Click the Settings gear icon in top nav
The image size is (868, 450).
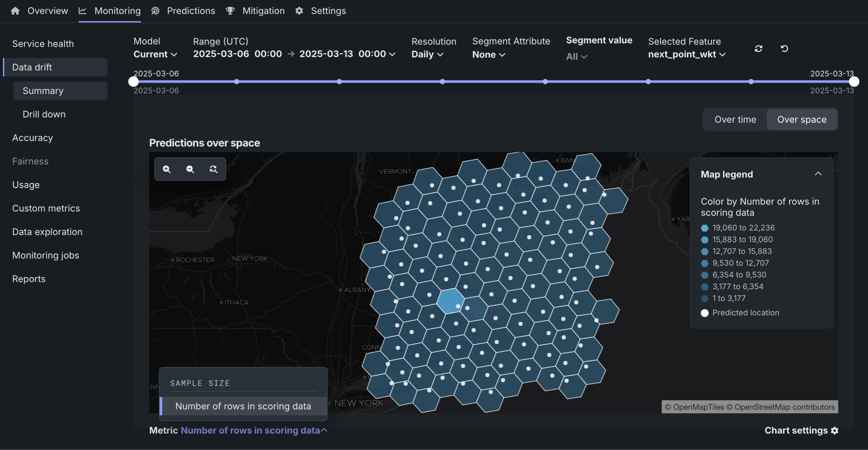299,11
